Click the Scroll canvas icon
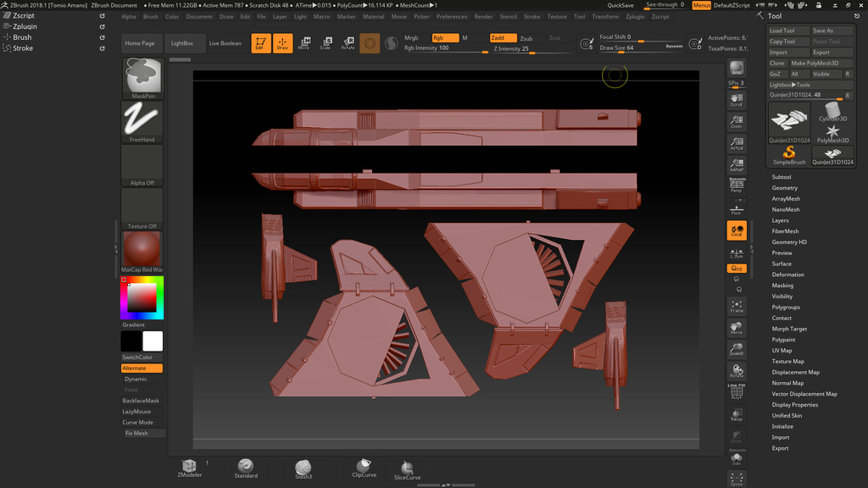868x488 pixels. tap(737, 100)
